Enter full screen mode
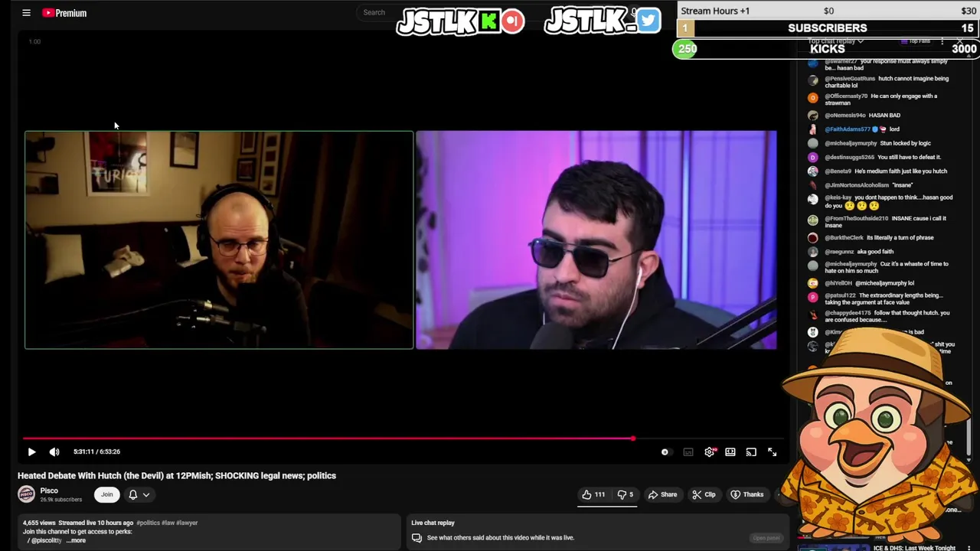The height and width of the screenshot is (551, 980). coord(772,452)
